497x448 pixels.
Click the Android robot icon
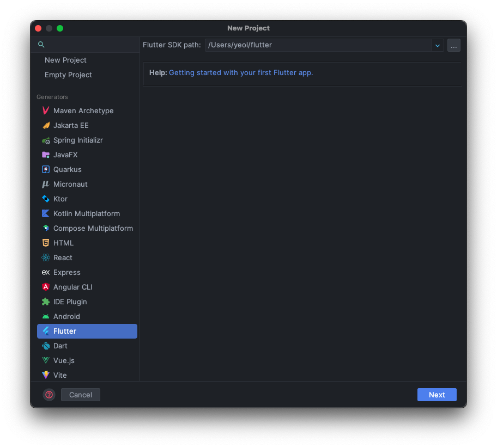pyautogui.click(x=46, y=316)
